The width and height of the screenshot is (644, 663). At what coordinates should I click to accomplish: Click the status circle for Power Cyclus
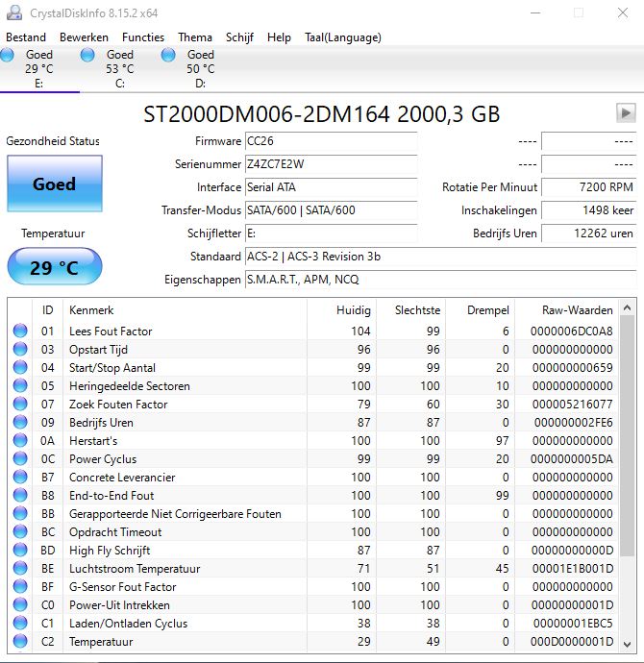(20, 458)
